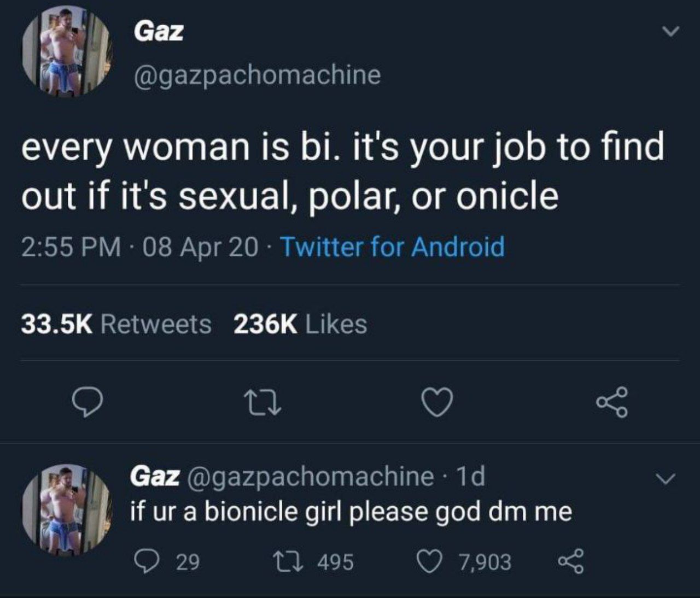Viewport: 700px width, 598px height.
Task: Reply to the bionicle girl tweet
Action: pos(144,562)
